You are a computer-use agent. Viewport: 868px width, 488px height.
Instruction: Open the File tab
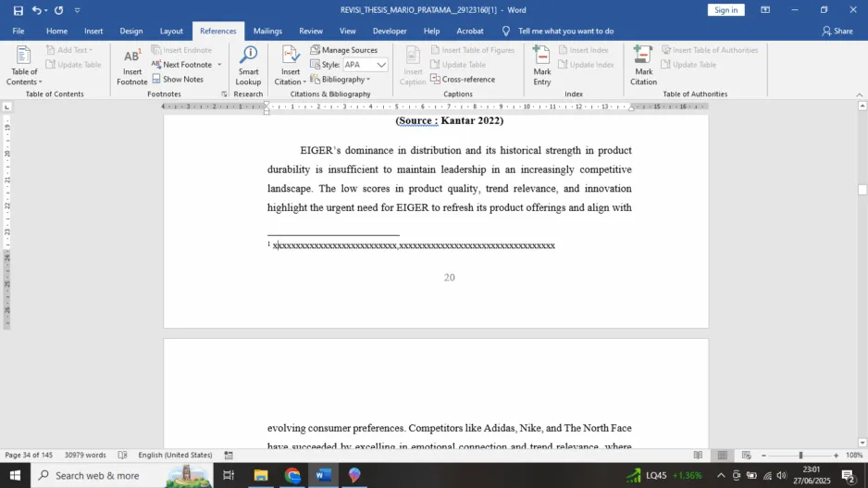coord(19,31)
